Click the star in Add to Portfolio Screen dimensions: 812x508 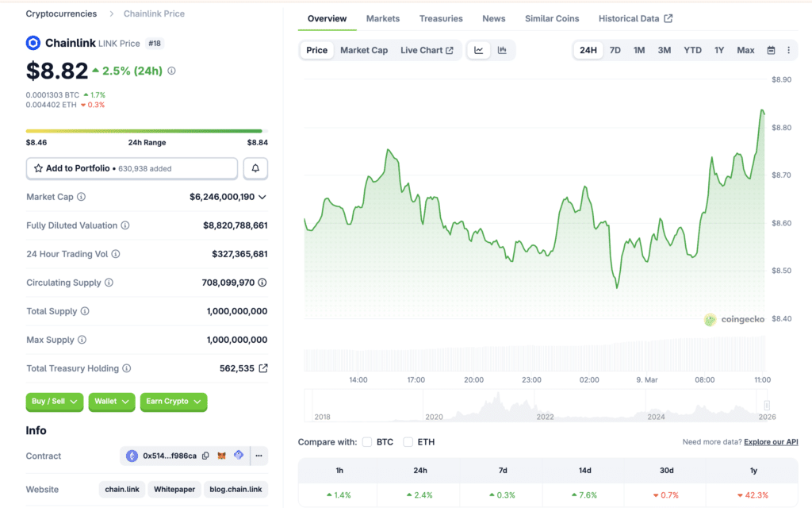coord(37,168)
